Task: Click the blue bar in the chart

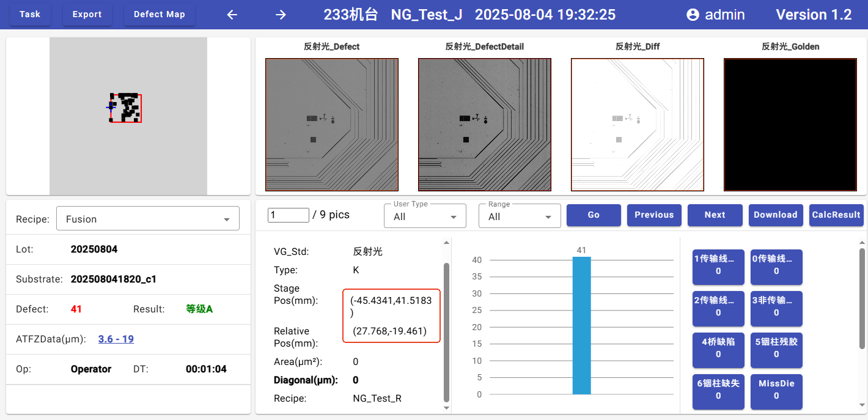Action: pyautogui.click(x=581, y=325)
